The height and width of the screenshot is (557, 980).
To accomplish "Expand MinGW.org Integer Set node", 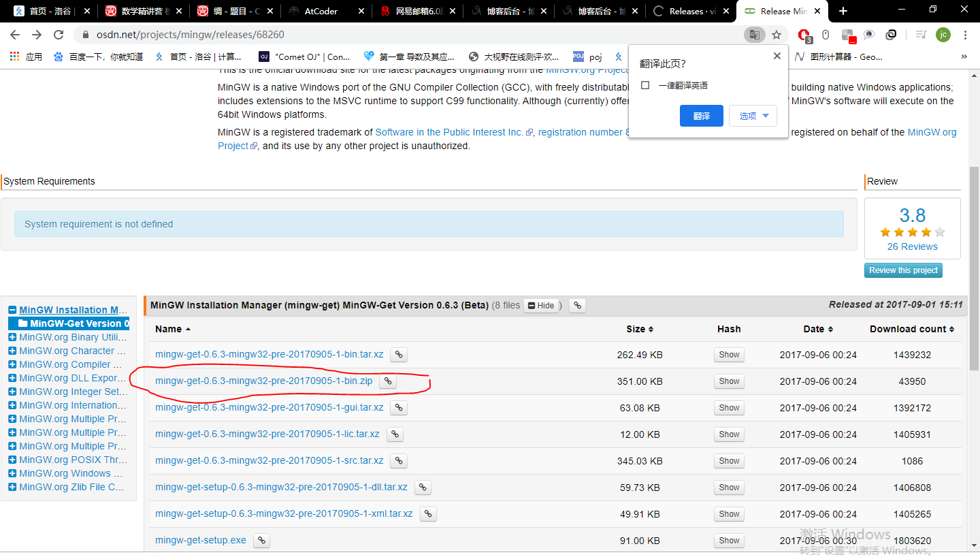I will (x=12, y=392).
